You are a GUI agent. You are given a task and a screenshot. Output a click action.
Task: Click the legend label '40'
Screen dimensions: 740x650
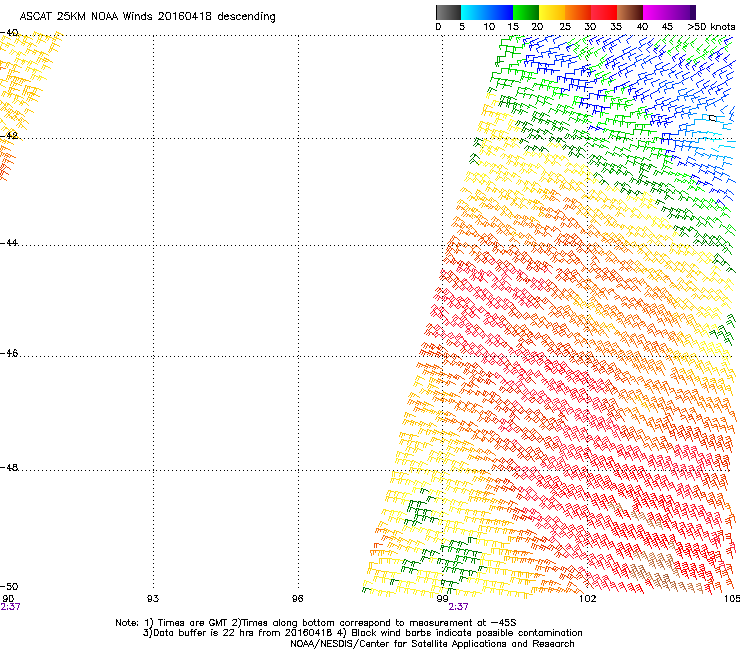point(642,27)
